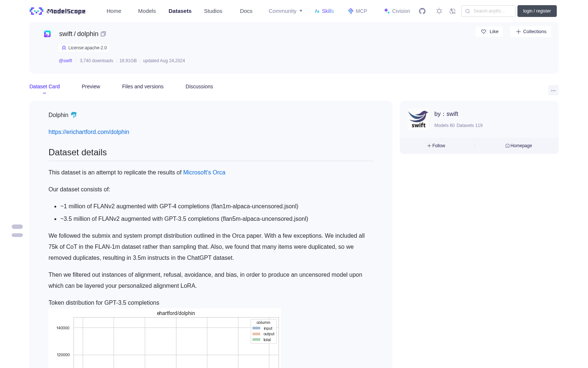Click the dolphin dataset avatar icon
The image size is (588, 368).
[47, 34]
